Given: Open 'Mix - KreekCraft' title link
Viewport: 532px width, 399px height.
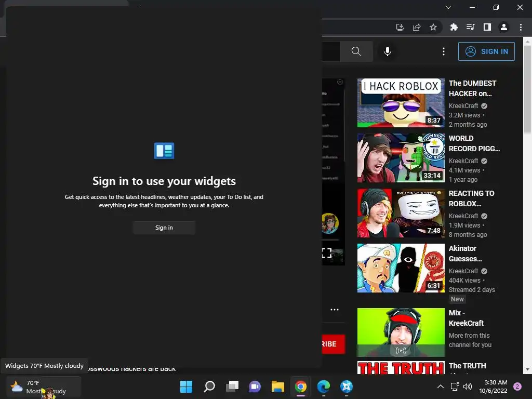Looking at the screenshot, I should pyautogui.click(x=466, y=318).
